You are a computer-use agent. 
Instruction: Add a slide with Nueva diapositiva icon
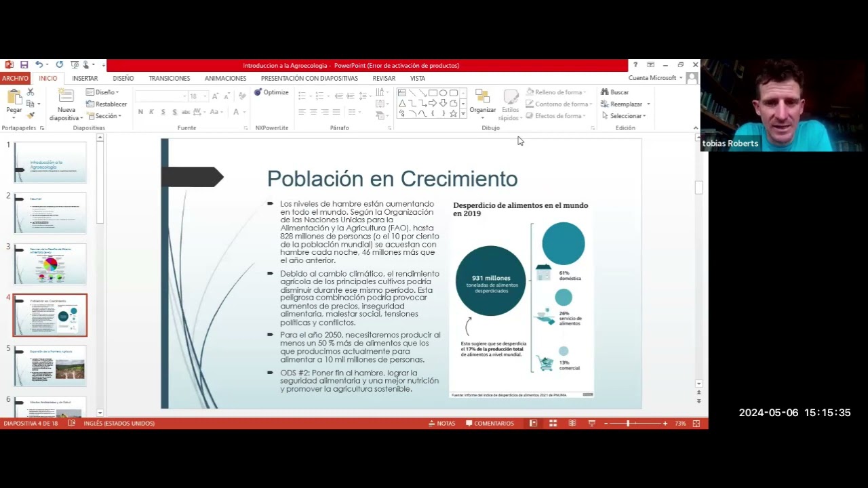pos(66,96)
